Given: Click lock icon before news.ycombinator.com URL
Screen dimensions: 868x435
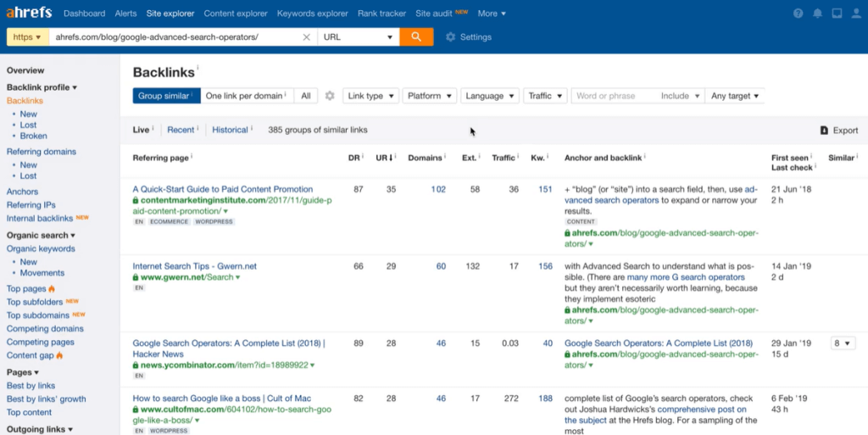Looking at the screenshot, I should [136, 365].
